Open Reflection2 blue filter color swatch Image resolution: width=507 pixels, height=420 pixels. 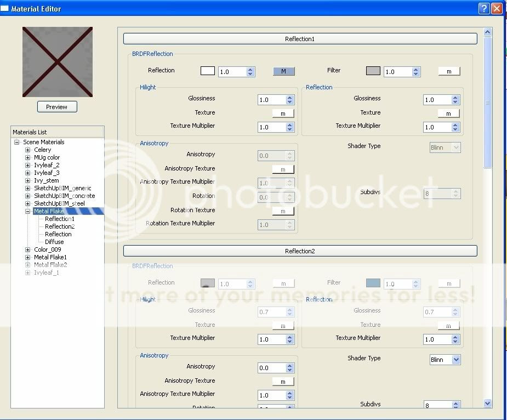click(373, 283)
